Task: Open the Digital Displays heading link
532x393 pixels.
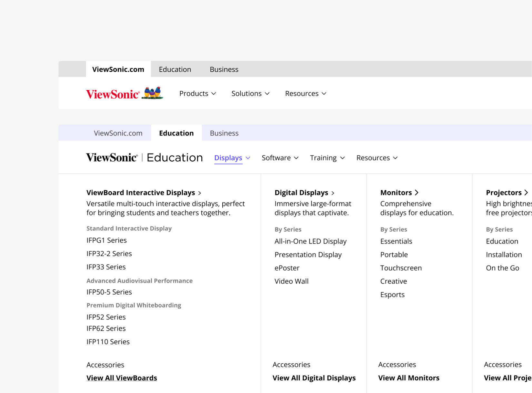Action: coord(305,193)
